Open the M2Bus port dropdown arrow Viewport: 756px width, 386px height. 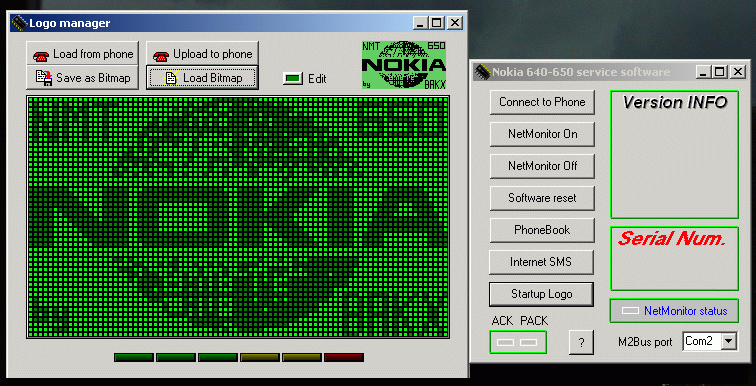click(x=729, y=341)
